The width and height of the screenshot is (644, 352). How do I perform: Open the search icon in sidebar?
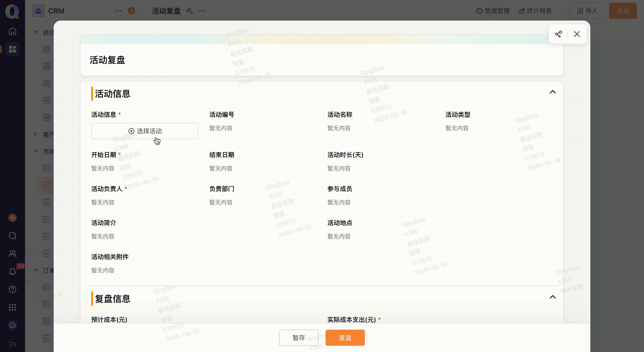pyautogui.click(x=13, y=236)
